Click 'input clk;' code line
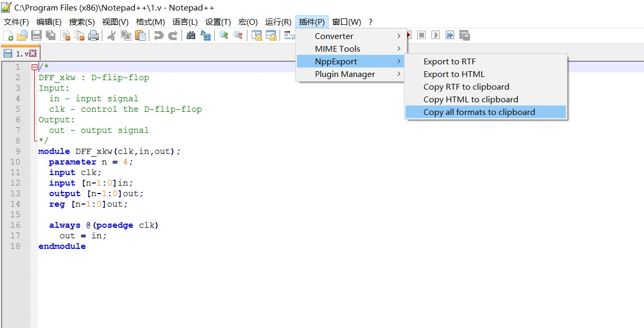644x328 pixels. 75,172
